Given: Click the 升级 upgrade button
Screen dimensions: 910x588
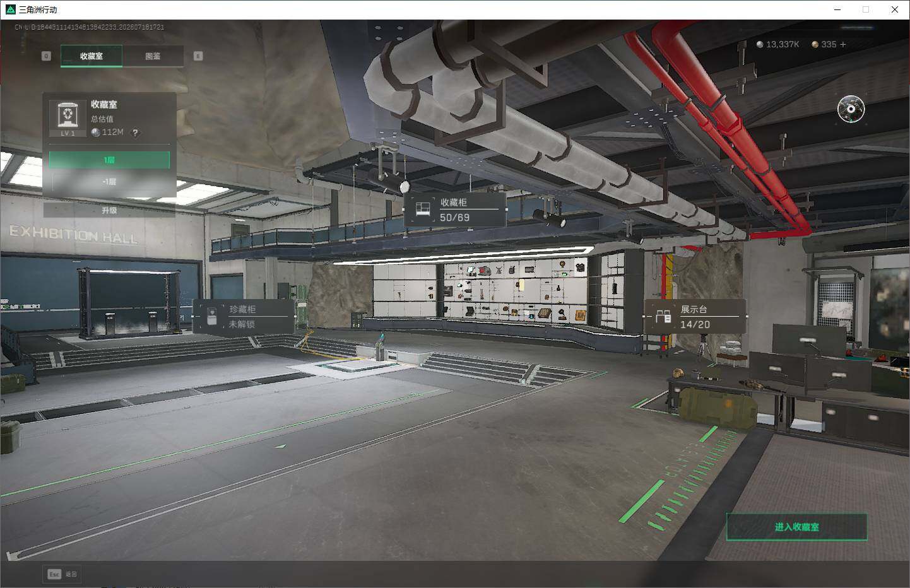Looking at the screenshot, I should click(109, 210).
